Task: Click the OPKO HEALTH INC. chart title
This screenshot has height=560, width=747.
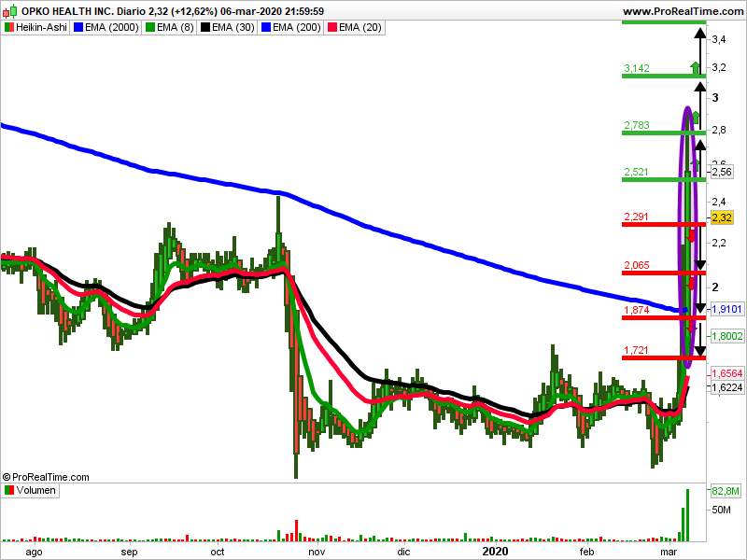Action: (x=67, y=11)
